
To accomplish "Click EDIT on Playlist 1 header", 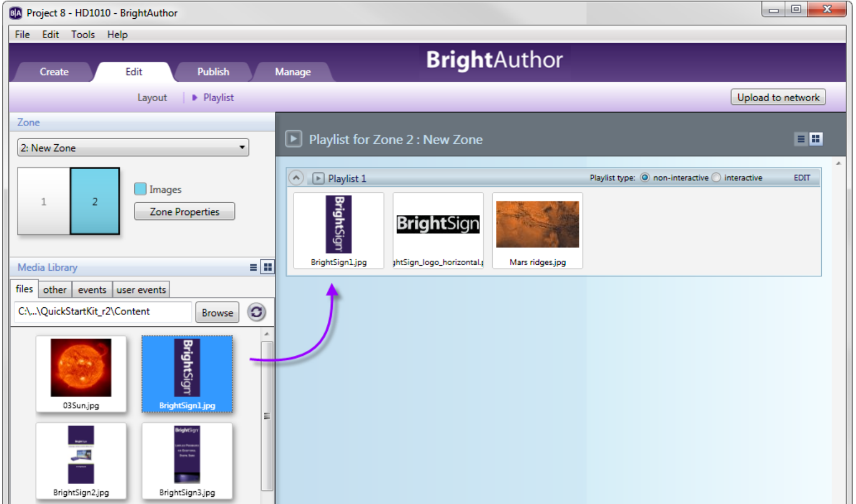I will [x=802, y=178].
